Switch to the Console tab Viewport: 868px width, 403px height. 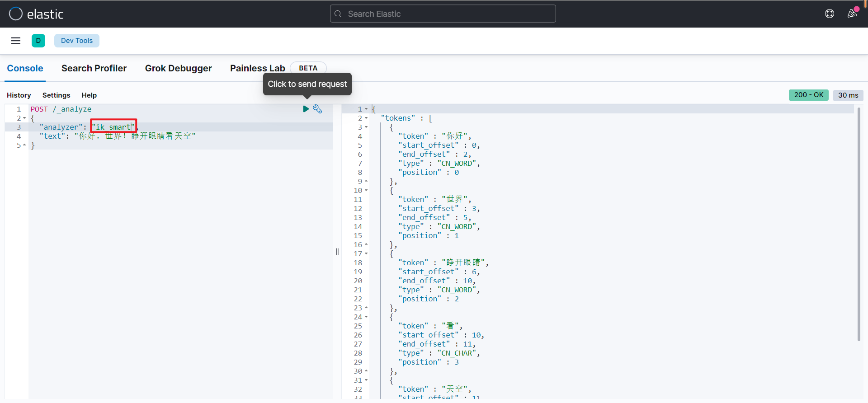coord(25,68)
